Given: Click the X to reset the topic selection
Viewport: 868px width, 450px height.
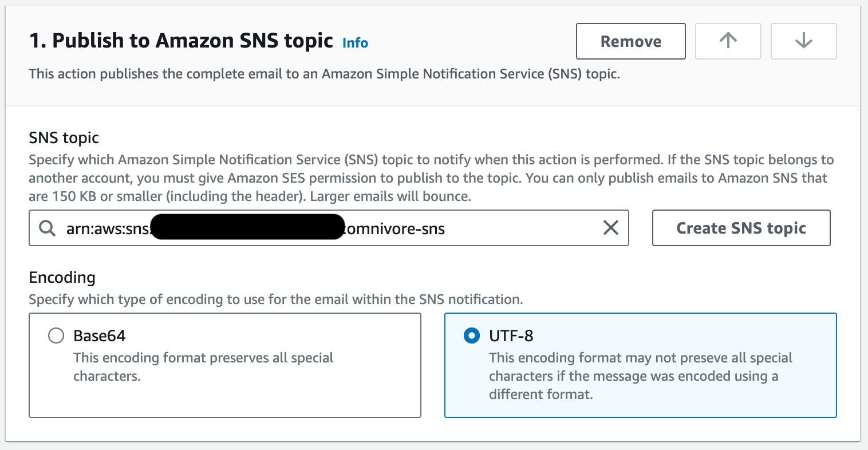Looking at the screenshot, I should pyautogui.click(x=610, y=227).
